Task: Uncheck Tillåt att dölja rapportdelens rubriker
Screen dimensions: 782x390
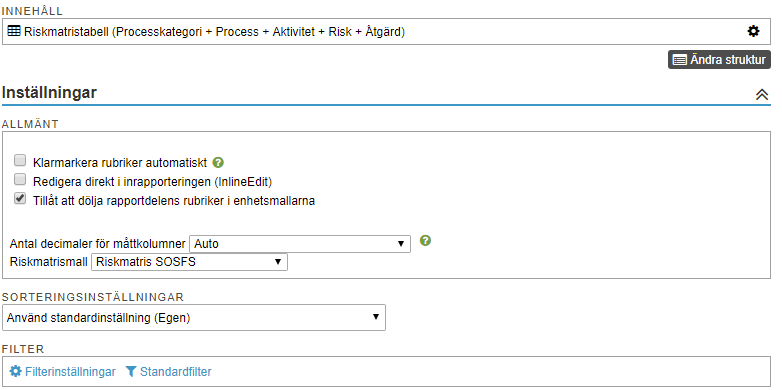Action: [20, 198]
